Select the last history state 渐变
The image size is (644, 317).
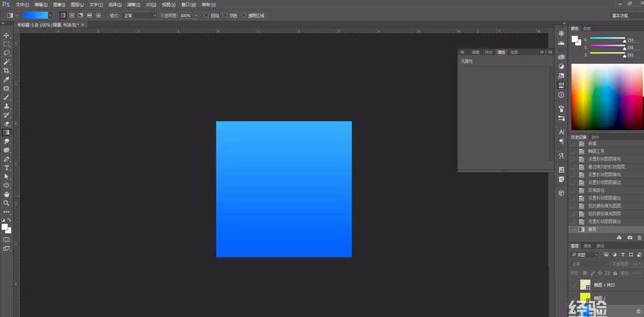tap(592, 229)
